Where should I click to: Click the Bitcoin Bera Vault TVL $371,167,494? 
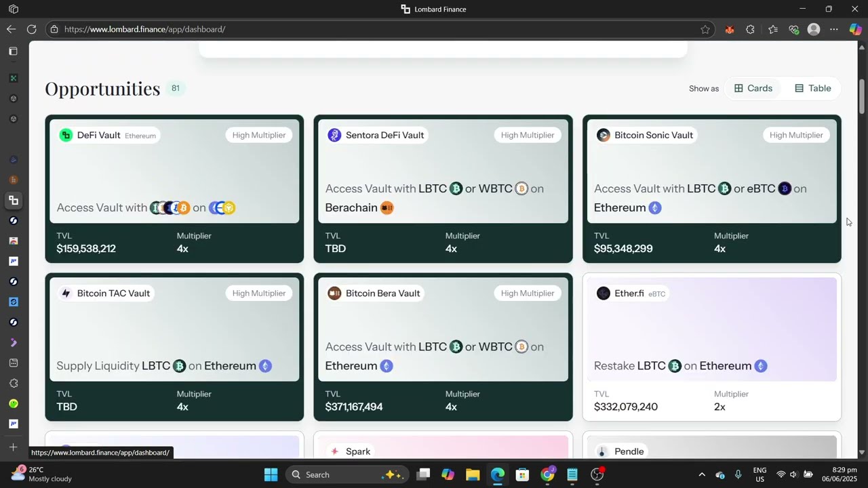coord(354,407)
